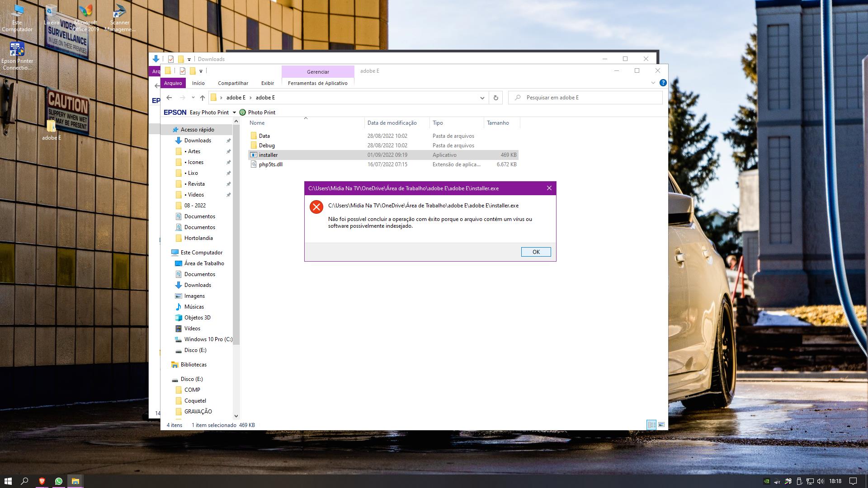868x488 pixels.
Task: Open WhatsApp from the taskbar
Action: (x=59, y=481)
